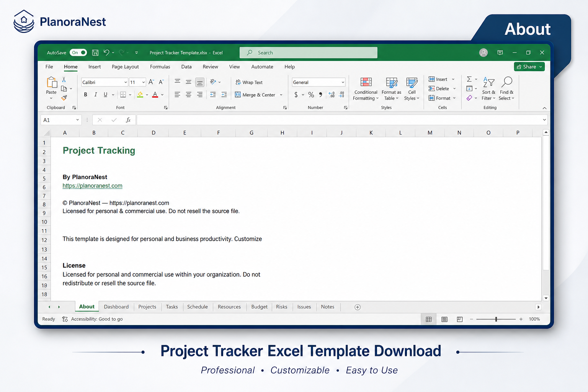Image resolution: width=588 pixels, height=392 pixels.
Task: Open Format as Table gallery
Action: pyautogui.click(x=391, y=89)
